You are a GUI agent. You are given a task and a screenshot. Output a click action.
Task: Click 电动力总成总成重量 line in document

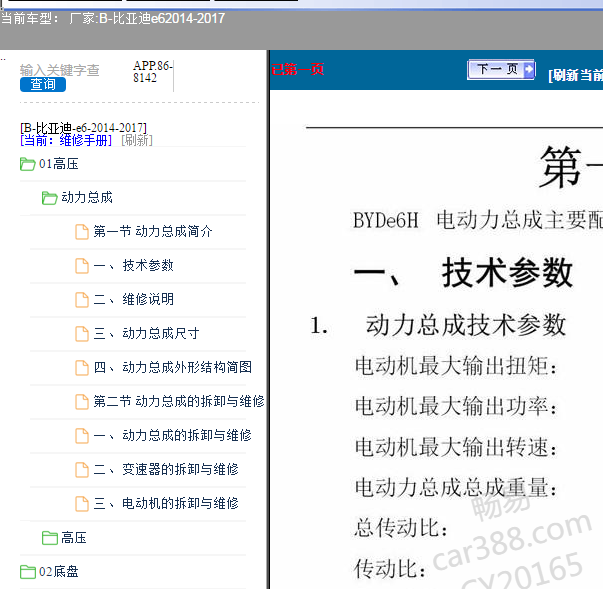click(x=456, y=488)
